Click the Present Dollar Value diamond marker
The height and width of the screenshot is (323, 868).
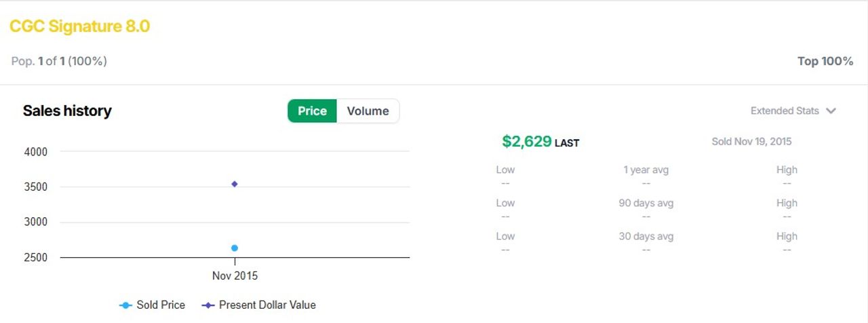(x=235, y=184)
